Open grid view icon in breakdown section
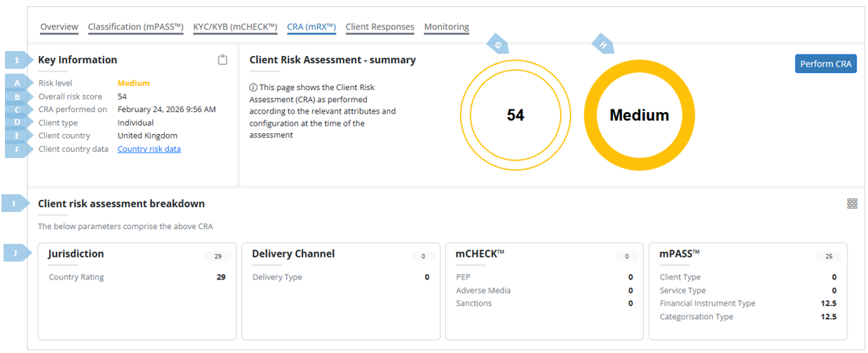The height and width of the screenshot is (353, 868). click(x=852, y=203)
